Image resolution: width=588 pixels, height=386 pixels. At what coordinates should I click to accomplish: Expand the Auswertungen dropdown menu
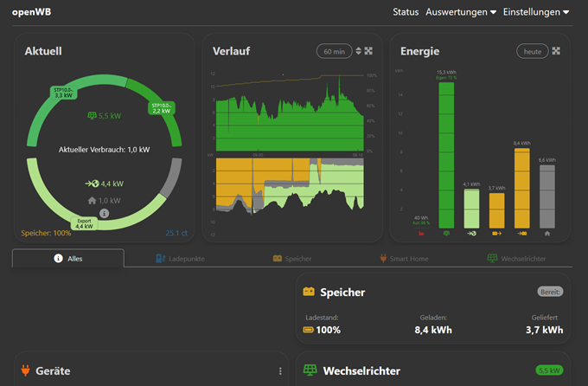click(x=461, y=12)
